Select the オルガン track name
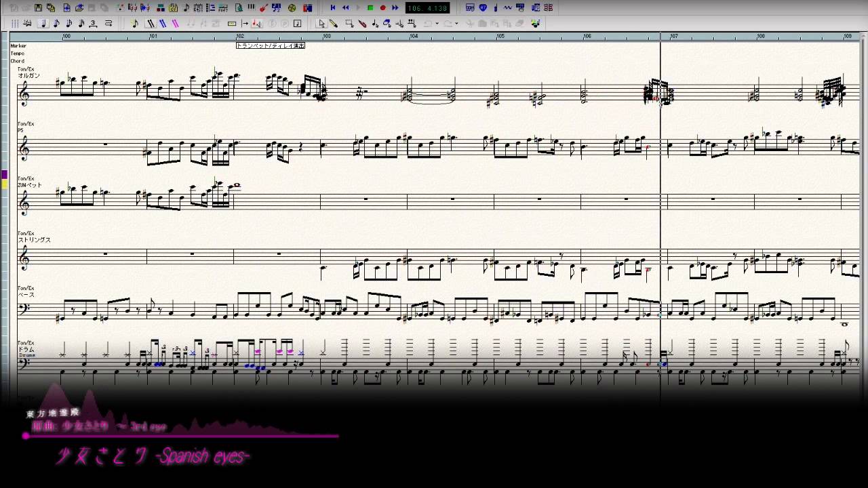The height and width of the screenshot is (488, 868). pyautogui.click(x=28, y=75)
